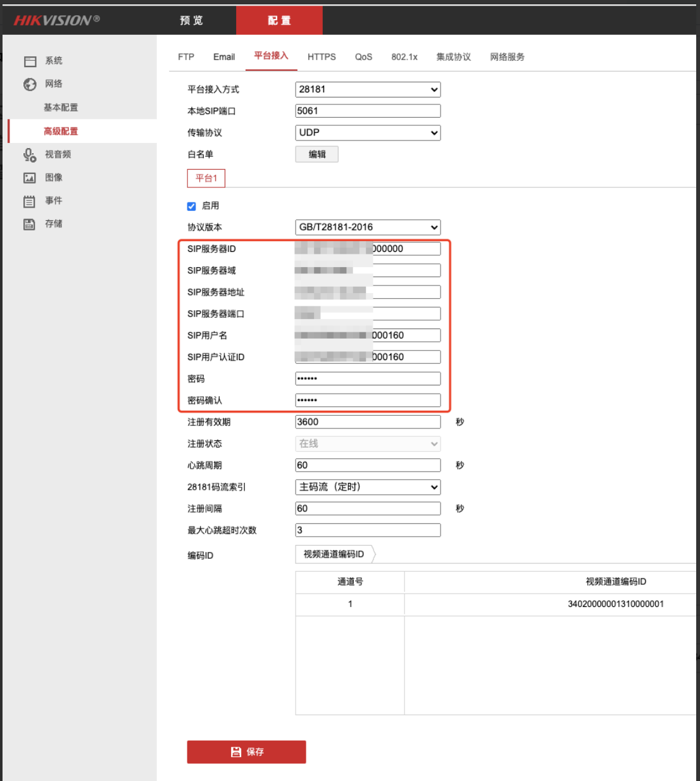The image size is (700, 781).
Task: Click the red 保存 save button
Action: pos(246,752)
